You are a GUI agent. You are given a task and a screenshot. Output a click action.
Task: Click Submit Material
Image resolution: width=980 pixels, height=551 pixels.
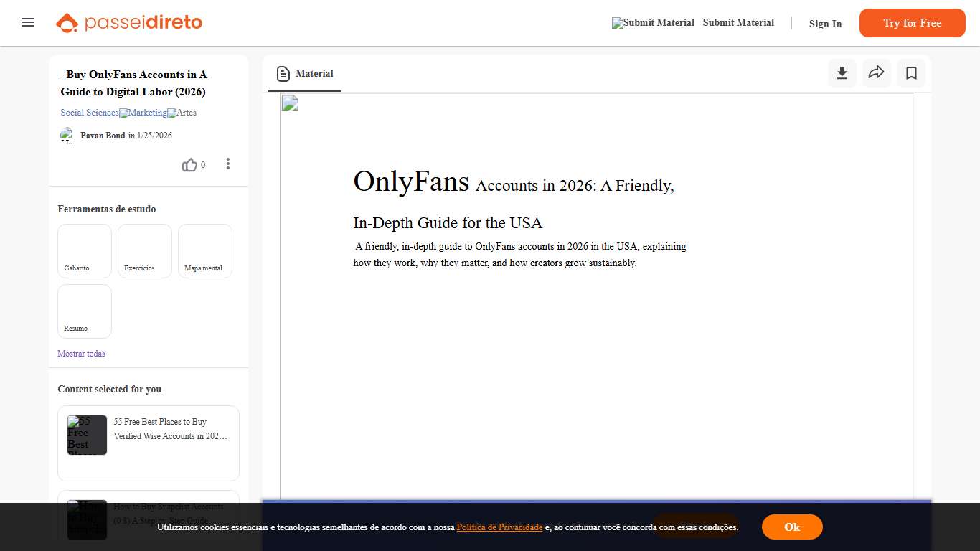[738, 22]
